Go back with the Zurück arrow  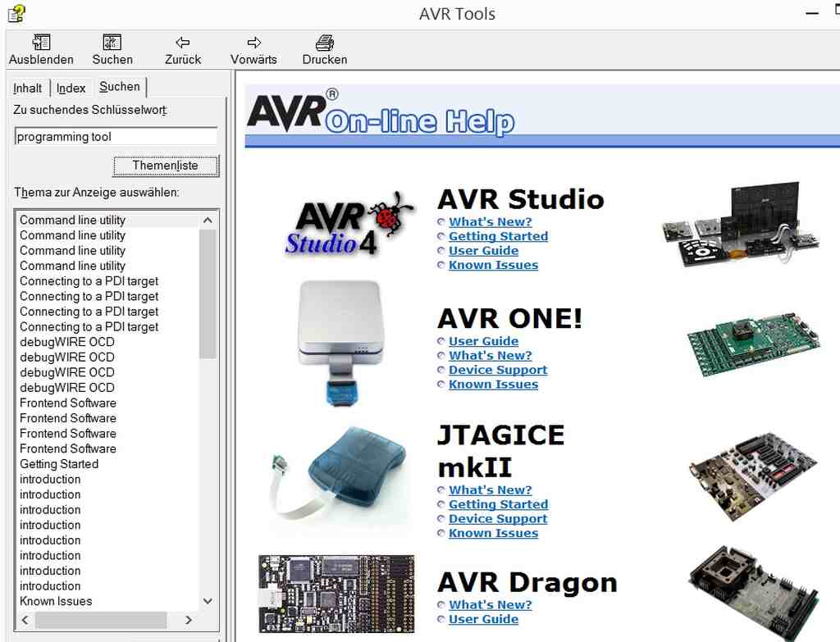[x=183, y=43]
